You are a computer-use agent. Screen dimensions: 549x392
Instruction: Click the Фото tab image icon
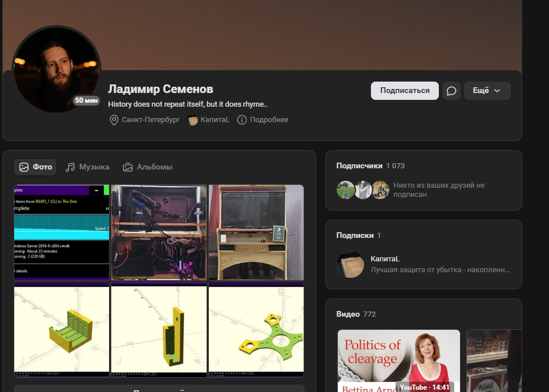point(24,167)
